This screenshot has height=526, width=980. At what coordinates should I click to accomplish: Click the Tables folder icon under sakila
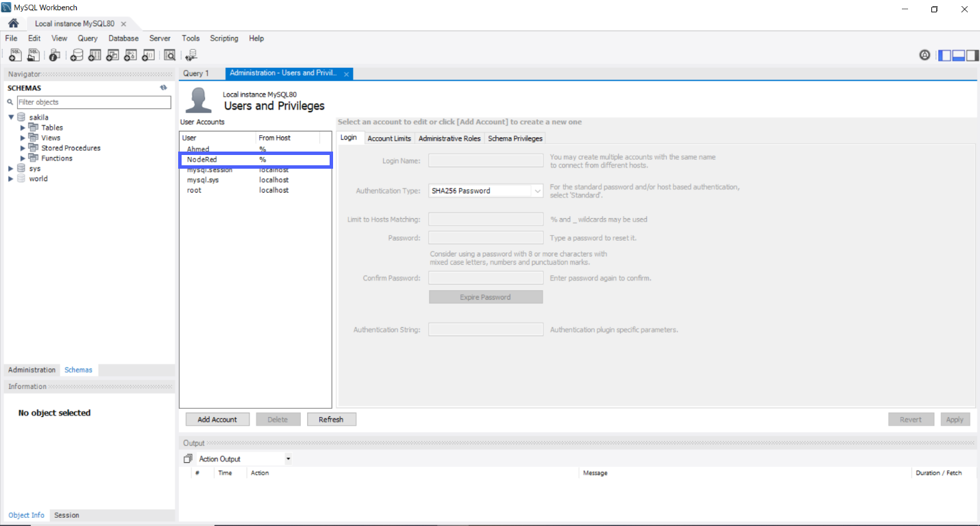tap(34, 128)
